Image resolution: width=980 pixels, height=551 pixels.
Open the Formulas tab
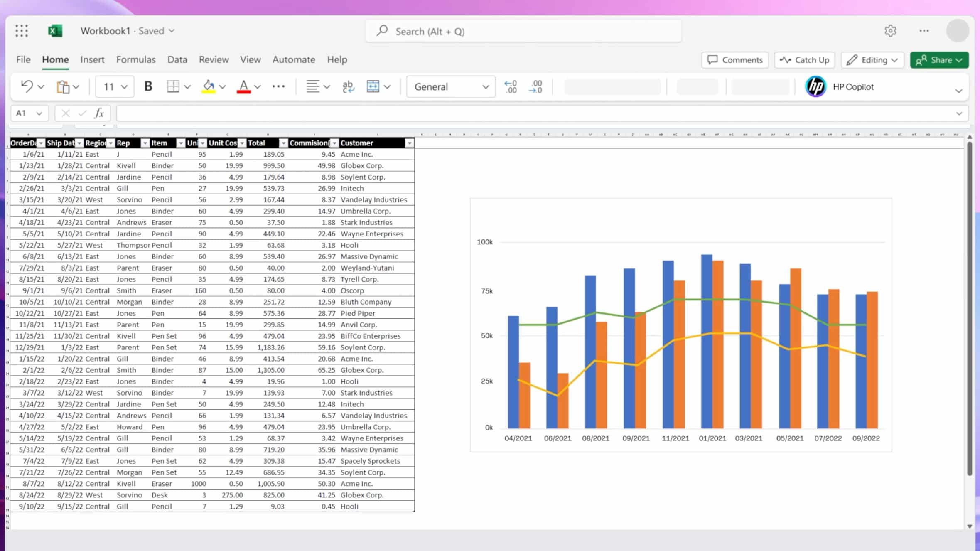135,59
